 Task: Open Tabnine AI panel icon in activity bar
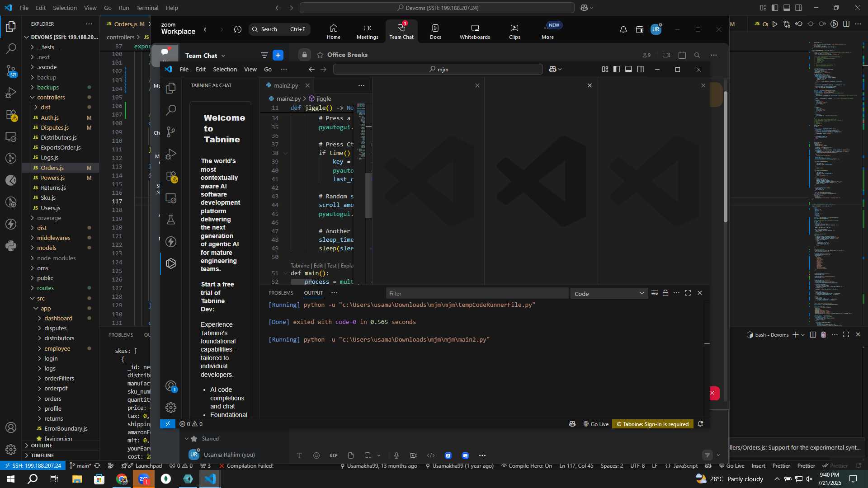click(x=171, y=263)
